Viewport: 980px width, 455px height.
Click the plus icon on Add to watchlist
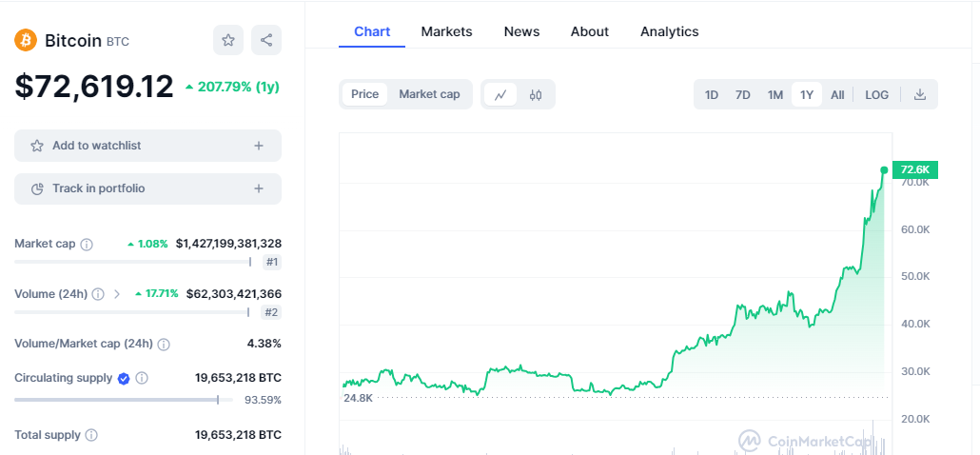point(259,146)
